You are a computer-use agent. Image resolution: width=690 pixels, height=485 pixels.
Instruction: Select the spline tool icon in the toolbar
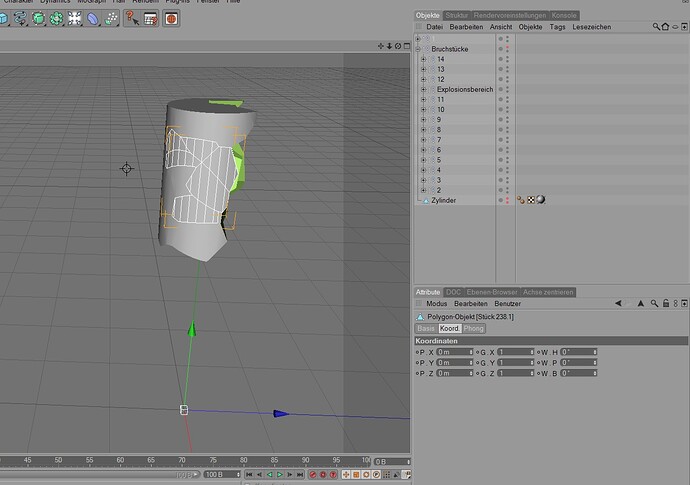20,18
